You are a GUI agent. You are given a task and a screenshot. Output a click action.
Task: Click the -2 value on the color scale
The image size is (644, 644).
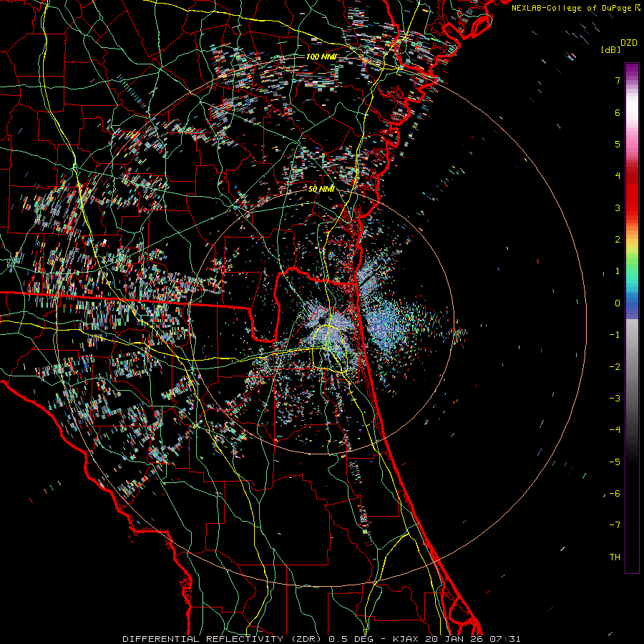[615, 367]
